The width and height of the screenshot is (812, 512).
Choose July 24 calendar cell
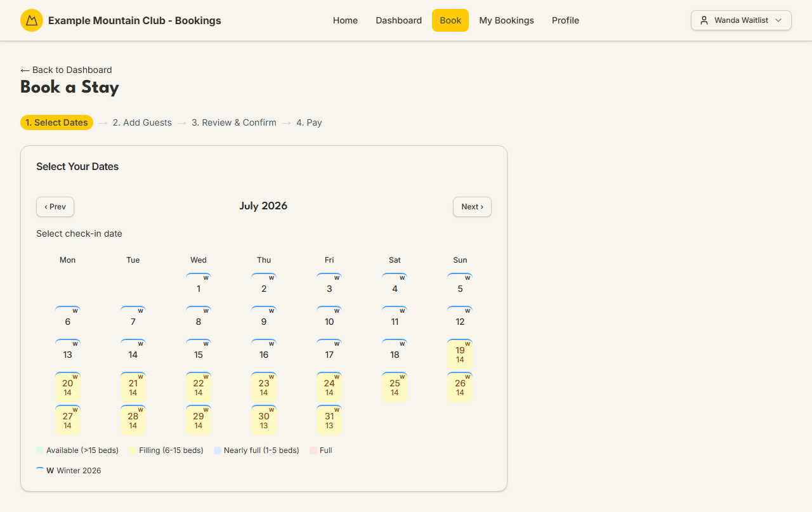329,386
